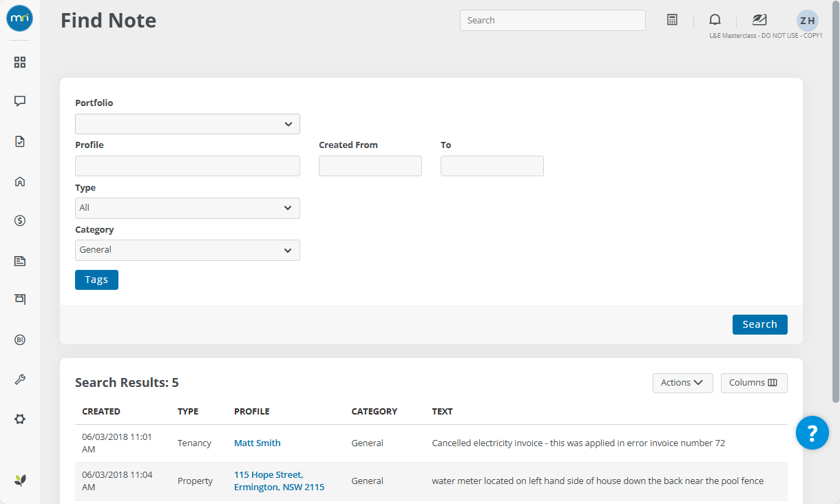
Task: Open the dollar sign financials icon
Action: tap(20, 220)
